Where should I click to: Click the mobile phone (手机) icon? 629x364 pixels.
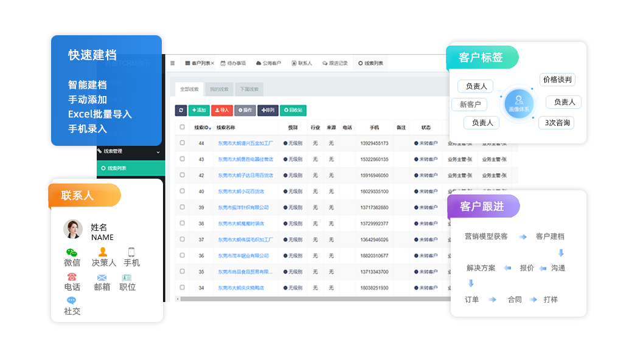131,252
